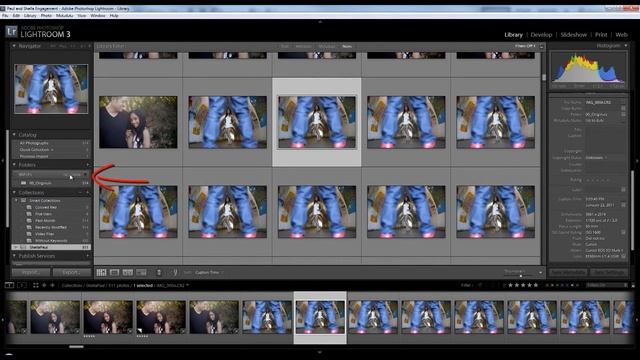Remove collection with Collections minus icon

tap(81, 193)
